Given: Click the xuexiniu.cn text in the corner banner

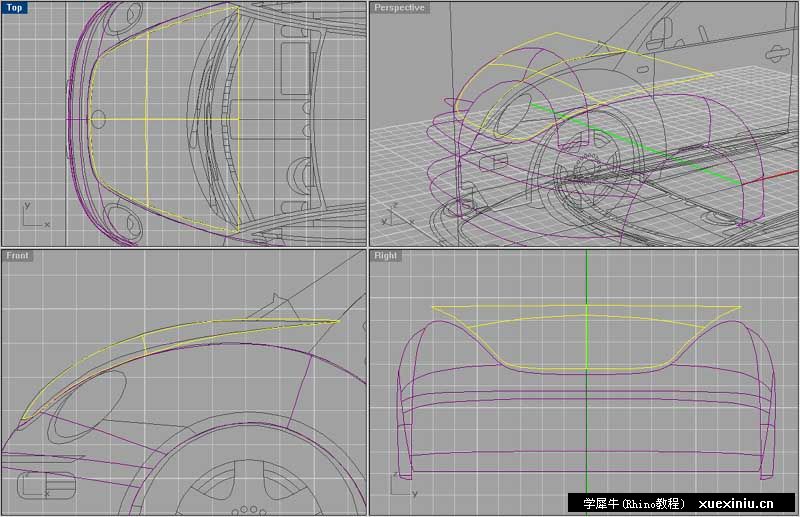Looking at the screenshot, I should 736,504.
